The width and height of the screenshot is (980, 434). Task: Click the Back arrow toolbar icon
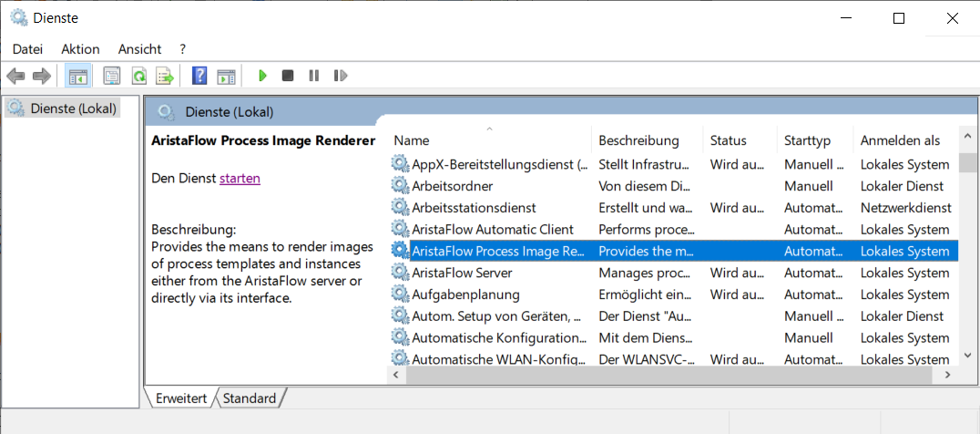(15, 77)
